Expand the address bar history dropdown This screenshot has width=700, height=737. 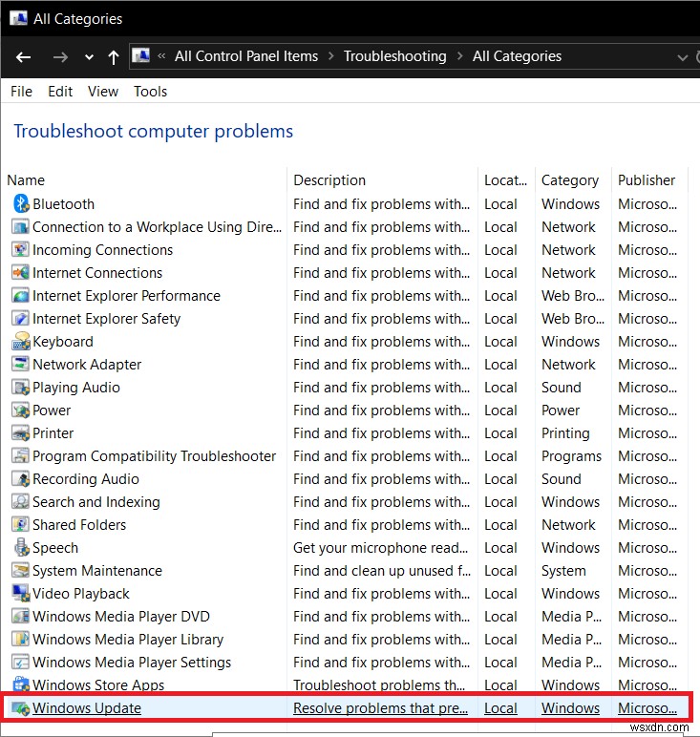pyautogui.click(x=682, y=57)
